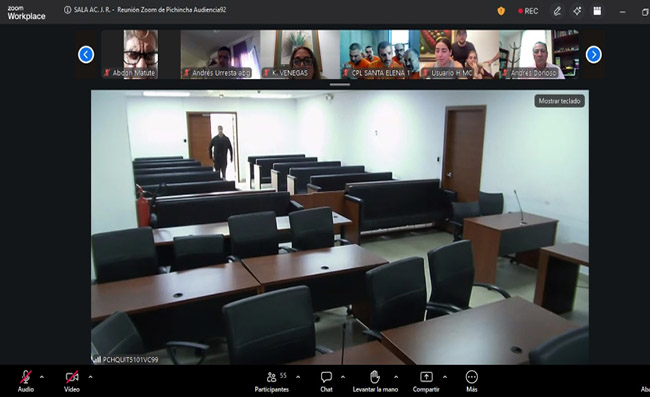Screen dimensions: 650x397
Task: Select Andrés Donoso video thumbnail
Action: point(539,54)
